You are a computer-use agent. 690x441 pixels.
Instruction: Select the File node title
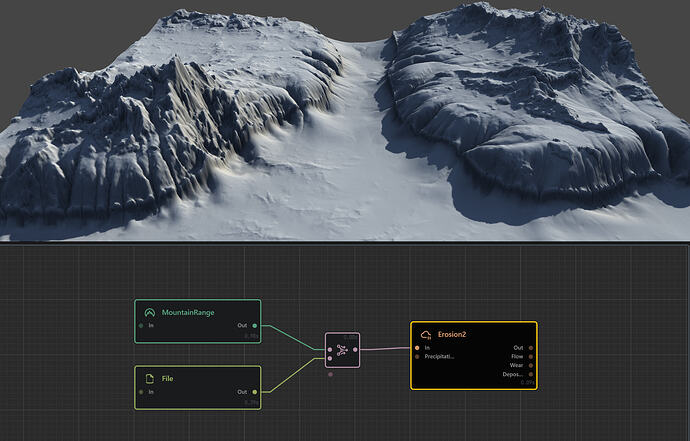167,379
